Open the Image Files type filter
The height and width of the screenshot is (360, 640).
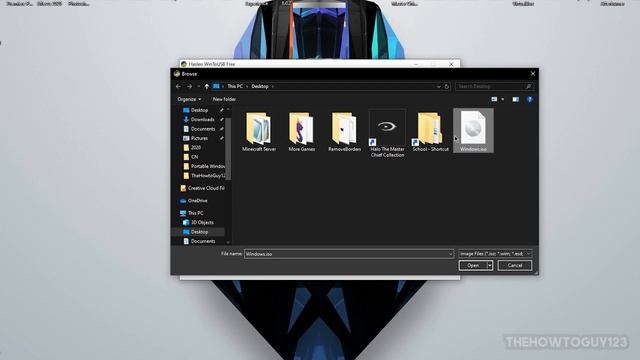click(495, 254)
